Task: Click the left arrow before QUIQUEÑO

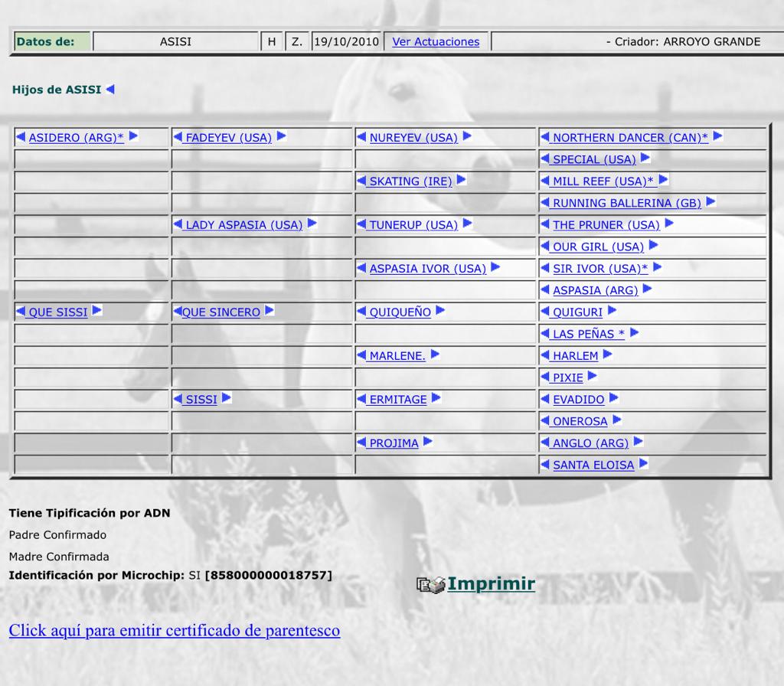Action: 362,312
